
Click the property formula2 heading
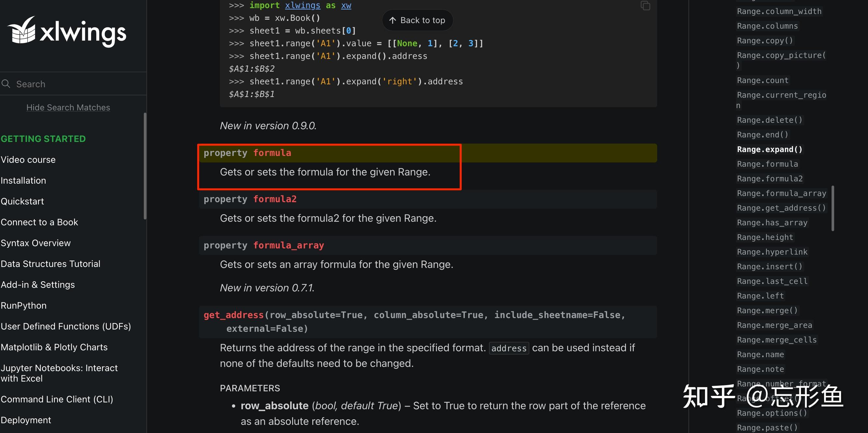(250, 199)
